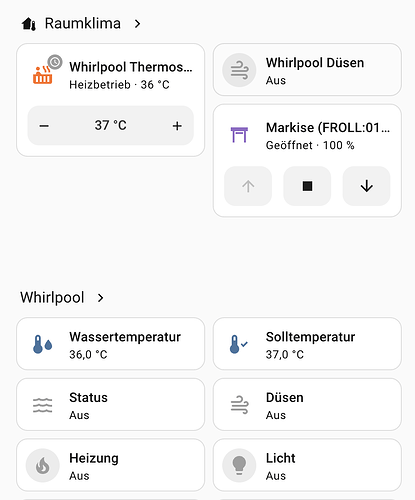
Task: Close the Markise with down arrow
Action: (366, 186)
